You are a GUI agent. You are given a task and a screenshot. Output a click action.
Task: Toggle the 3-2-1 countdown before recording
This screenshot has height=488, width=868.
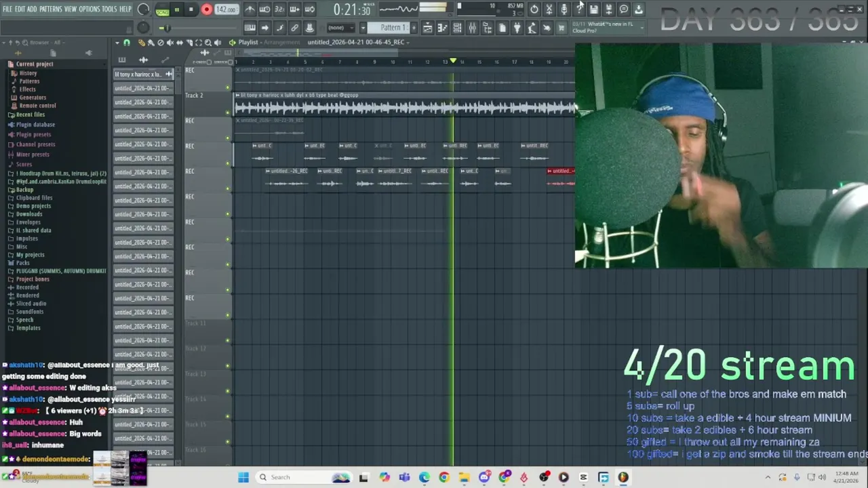[279, 9]
